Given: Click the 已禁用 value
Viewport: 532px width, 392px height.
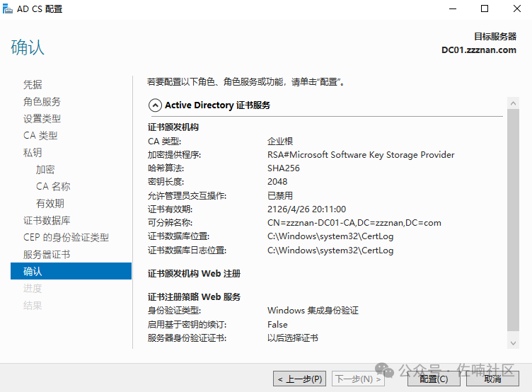Looking at the screenshot, I should [x=280, y=195].
